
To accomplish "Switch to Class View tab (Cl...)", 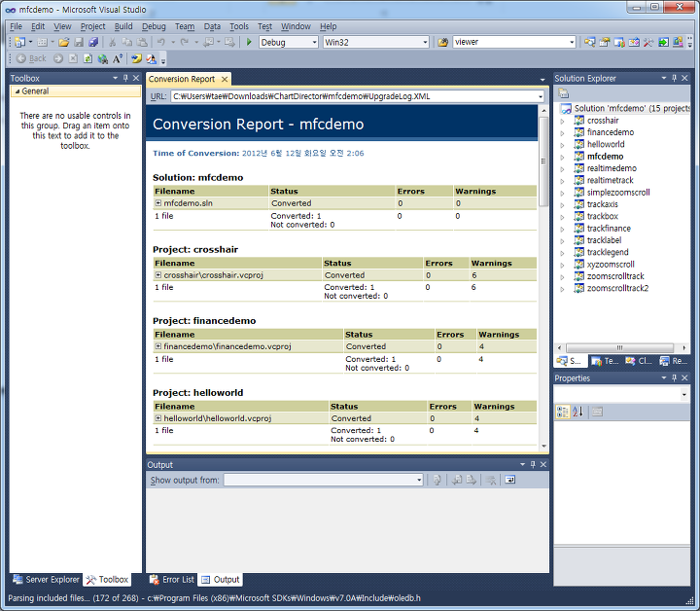I will point(639,361).
